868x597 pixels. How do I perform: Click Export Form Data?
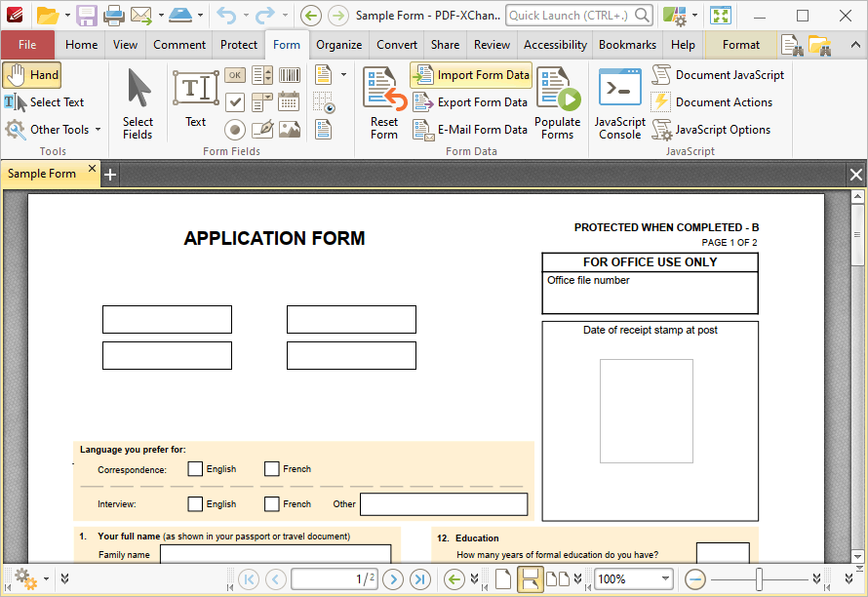tap(470, 101)
